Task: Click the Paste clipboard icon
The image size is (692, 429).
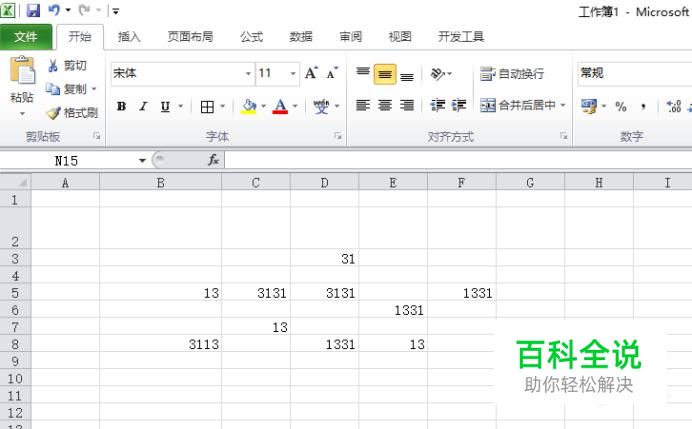Action: coord(23,71)
